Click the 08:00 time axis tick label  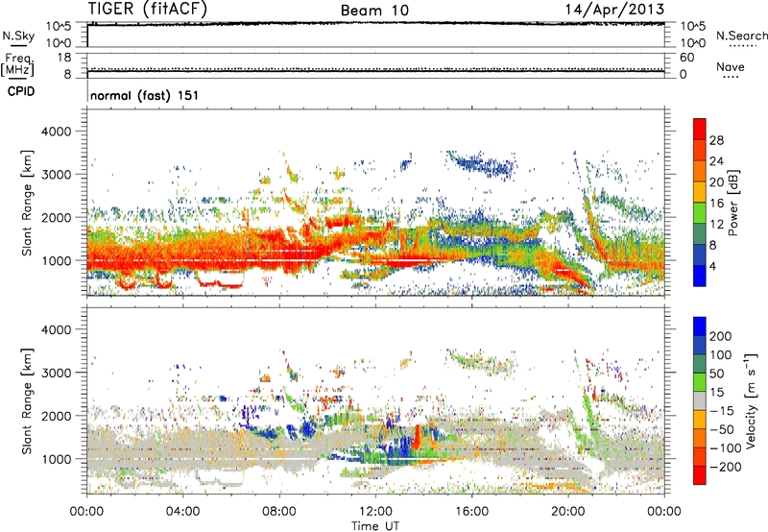pyautogui.click(x=279, y=512)
